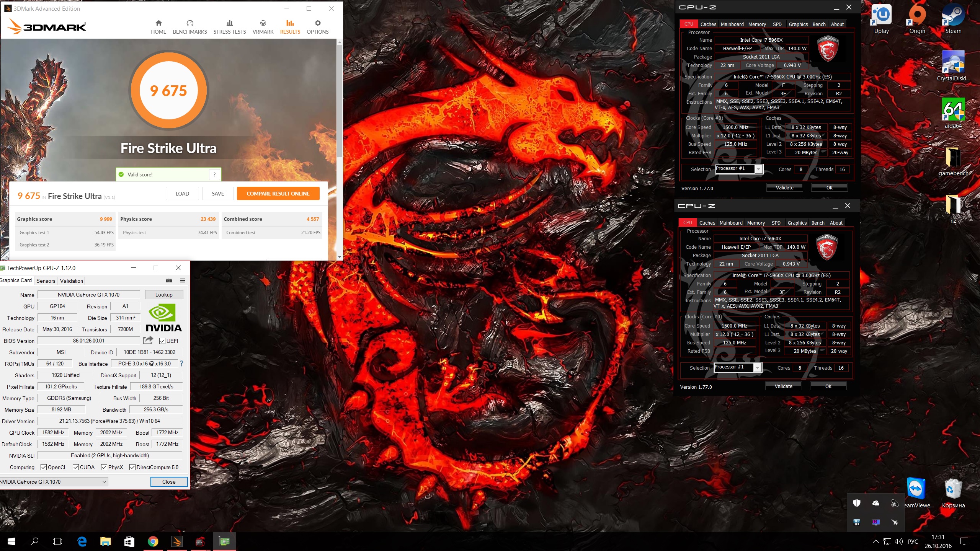The image size is (980, 551).
Task: Launch Google Chrome from taskbar
Action: [153, 541]
